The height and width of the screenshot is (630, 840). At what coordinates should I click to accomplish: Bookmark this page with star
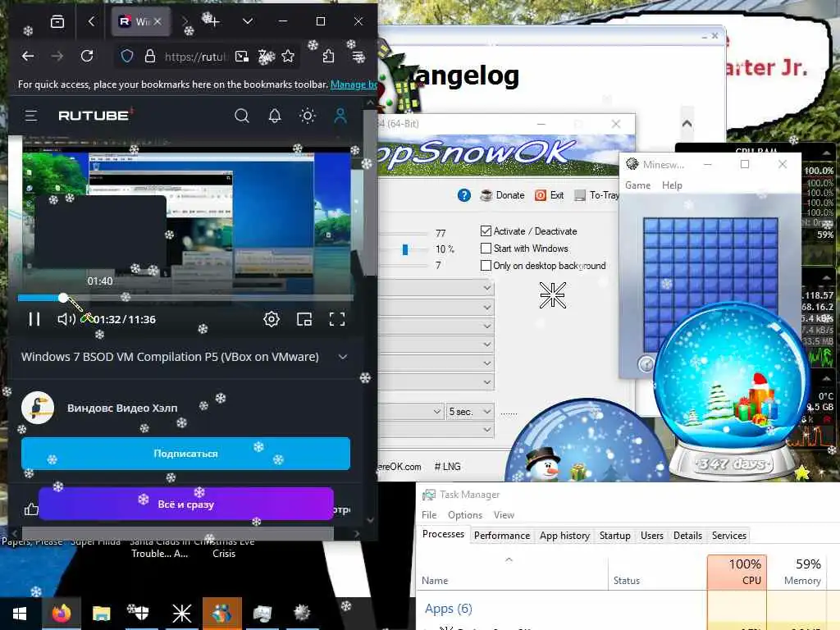tap(288, 56)
